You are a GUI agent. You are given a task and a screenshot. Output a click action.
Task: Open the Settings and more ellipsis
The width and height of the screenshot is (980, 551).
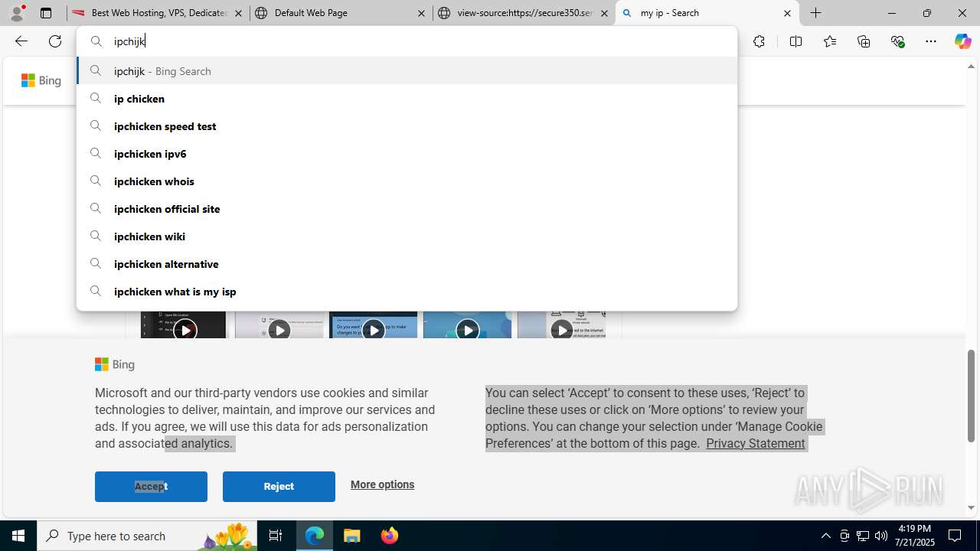click(931, 41)
